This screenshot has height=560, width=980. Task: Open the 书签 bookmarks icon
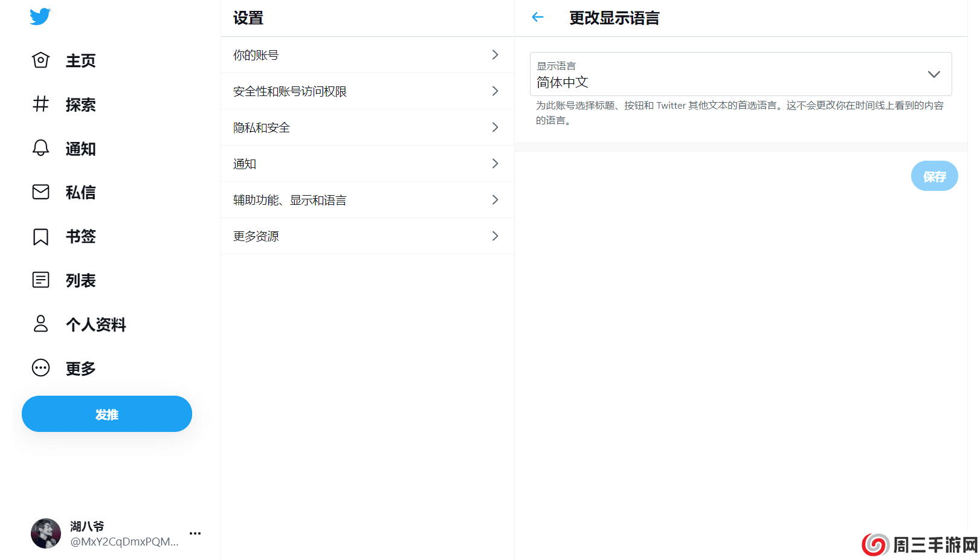(40, 236)
